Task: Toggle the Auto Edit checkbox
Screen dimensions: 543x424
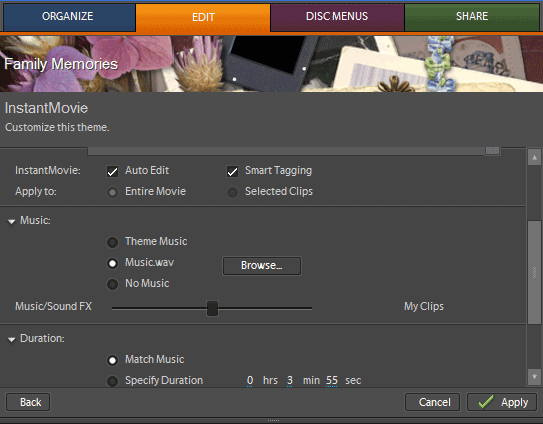Action: pos(112,171)
